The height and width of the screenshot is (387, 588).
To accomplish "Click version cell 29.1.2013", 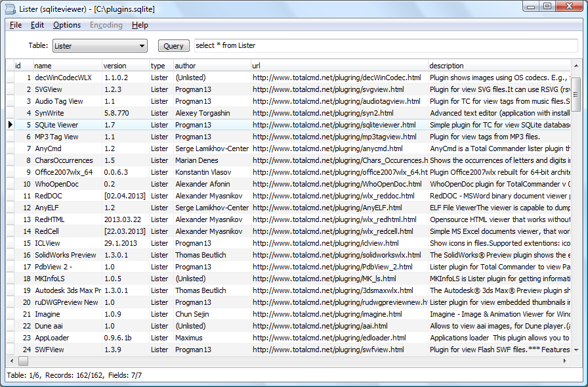I will pos(125,243).
